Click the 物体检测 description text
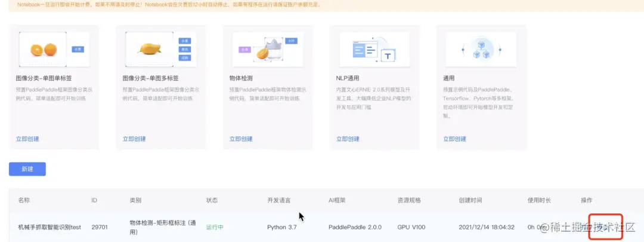 (x=267, y=94)
